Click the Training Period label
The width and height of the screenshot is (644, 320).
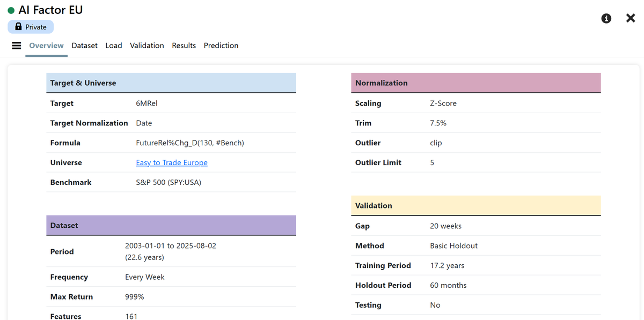(x=383, y=266)
